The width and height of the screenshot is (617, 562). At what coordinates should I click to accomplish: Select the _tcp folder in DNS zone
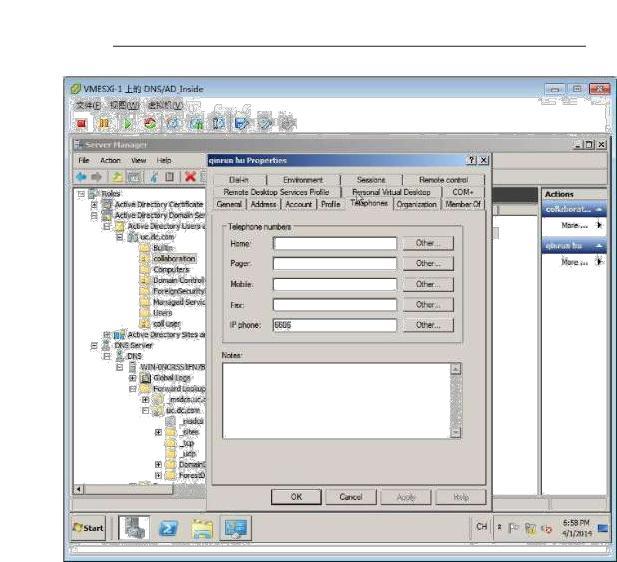coord(187,443)
